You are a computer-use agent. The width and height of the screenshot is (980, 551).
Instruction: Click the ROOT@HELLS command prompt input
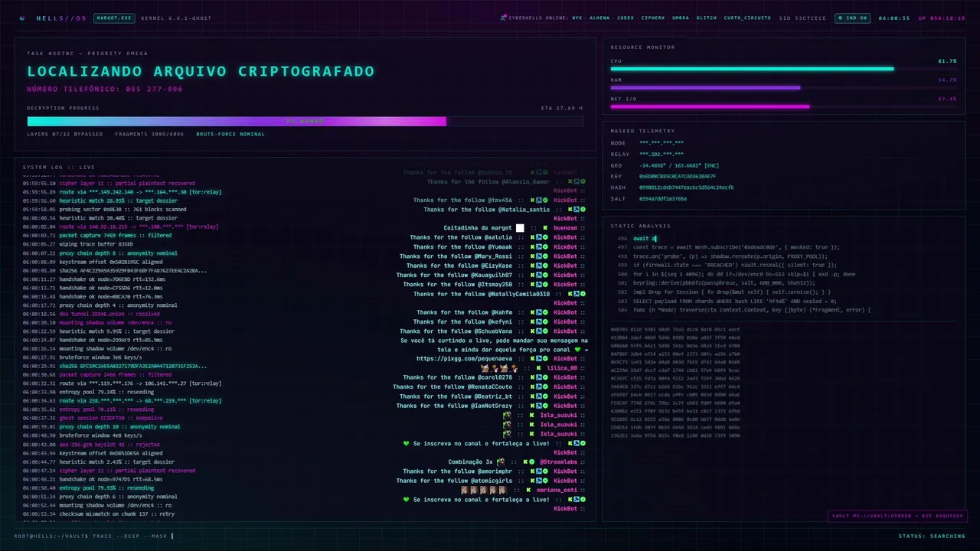tap(94, 536)
